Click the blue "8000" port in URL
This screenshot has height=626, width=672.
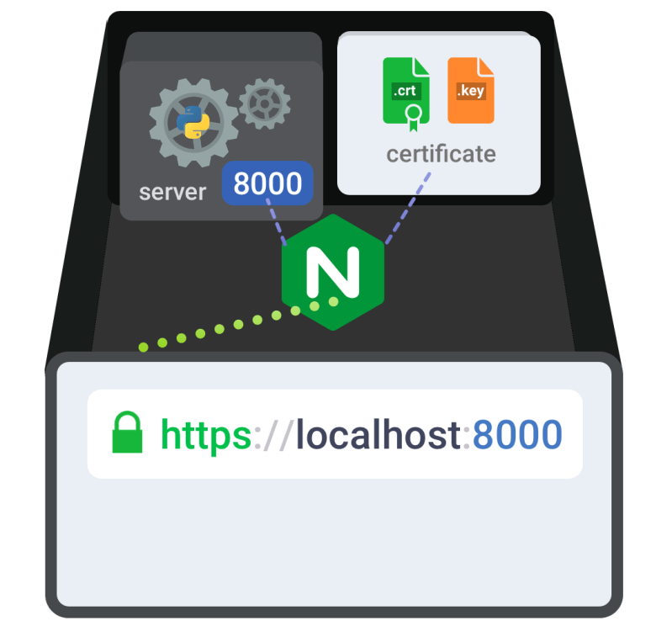click(517, 435)
